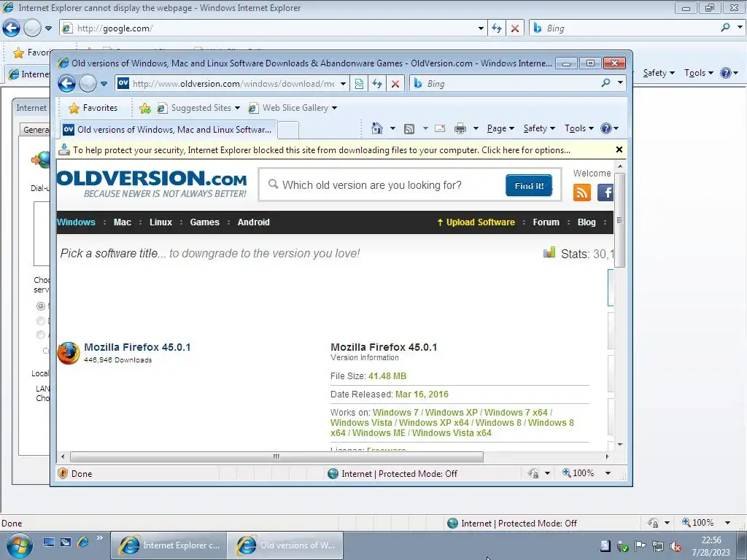Image resolution: width=747 pixels, height=560 pixels.
Task: Click Add to Favorites Bar icon in front window
Action: [145, 108]
